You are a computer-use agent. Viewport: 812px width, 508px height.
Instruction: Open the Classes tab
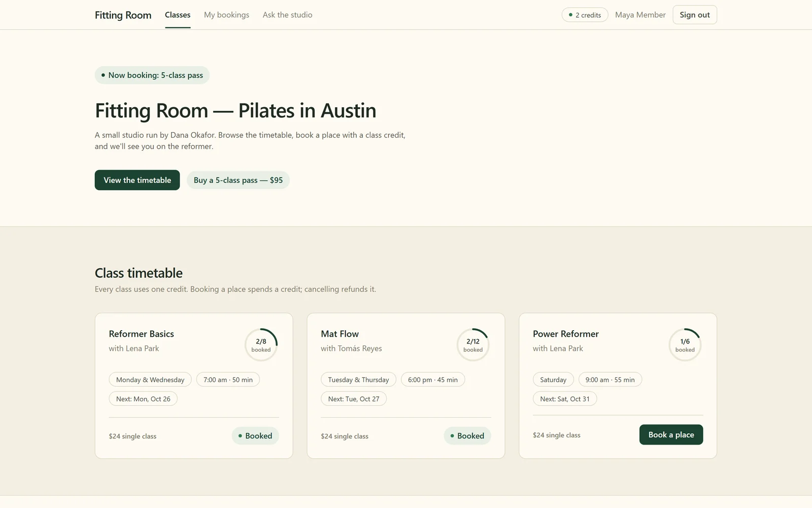click(x=178, y=15)
